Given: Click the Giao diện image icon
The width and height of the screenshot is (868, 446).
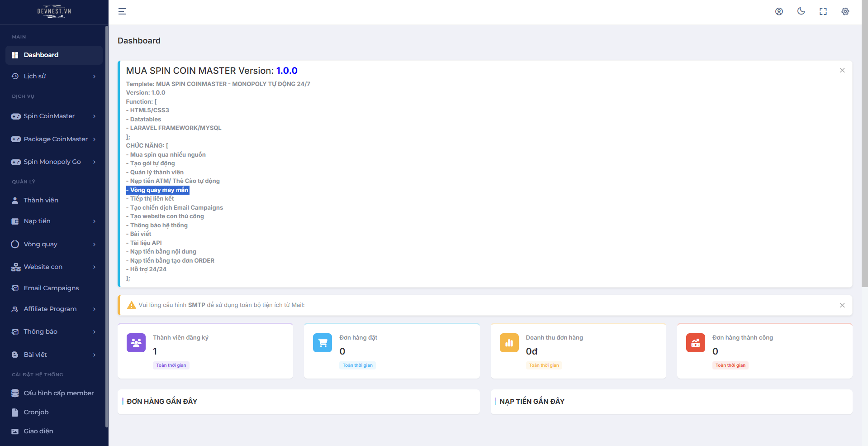Looking at the screenshot, I should pos(15,431).
